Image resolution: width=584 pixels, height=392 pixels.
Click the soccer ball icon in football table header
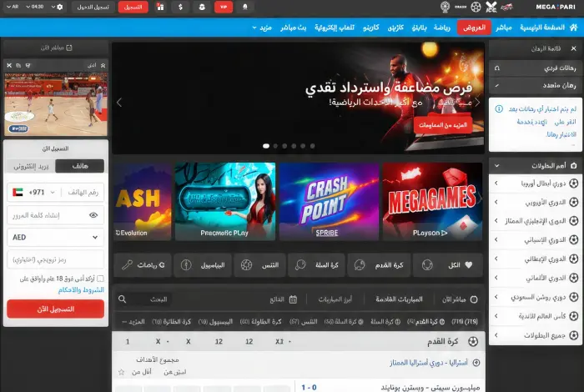tap(473, 341)
